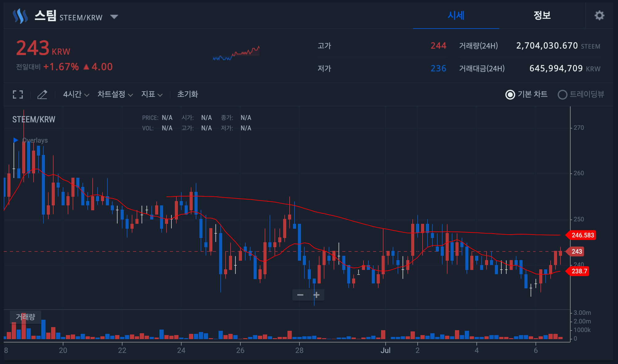This screenshot has width=618, height=364.
Task: Select the pencil drawing tool icon
Action: tap(42, 94)
